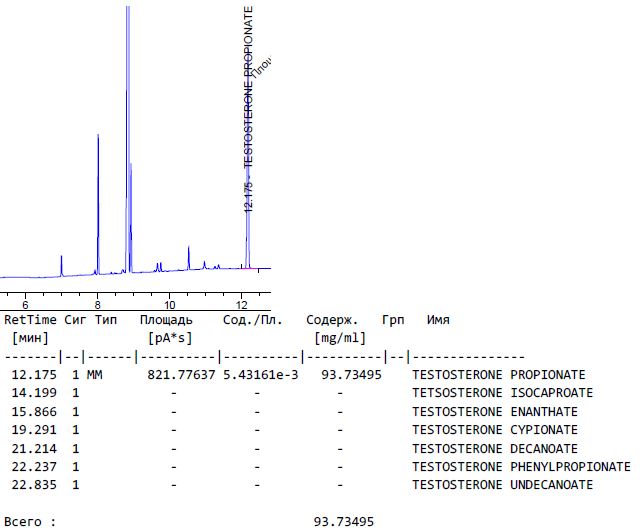Click the Всего total label

pos(30,521)
